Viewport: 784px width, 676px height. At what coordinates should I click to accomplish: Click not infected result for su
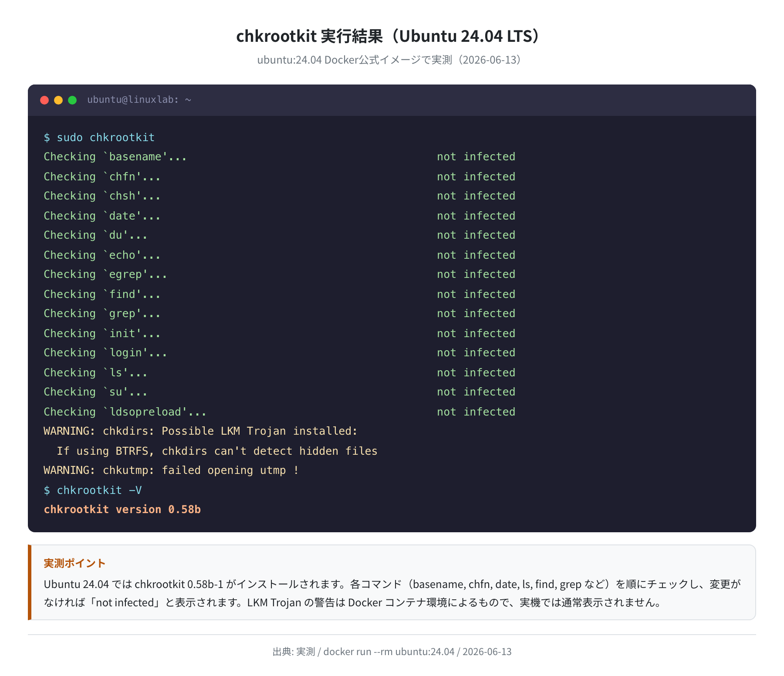(476, 392)
